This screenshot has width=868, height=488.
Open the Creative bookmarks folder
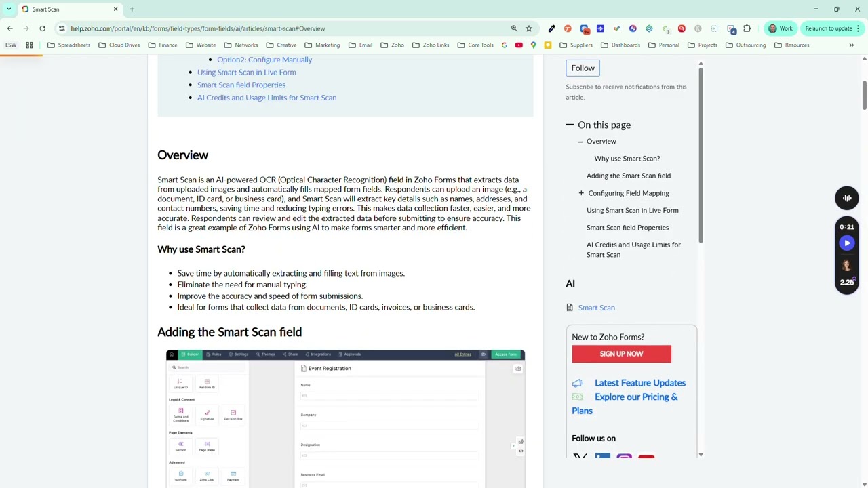(x=281, y=45)
